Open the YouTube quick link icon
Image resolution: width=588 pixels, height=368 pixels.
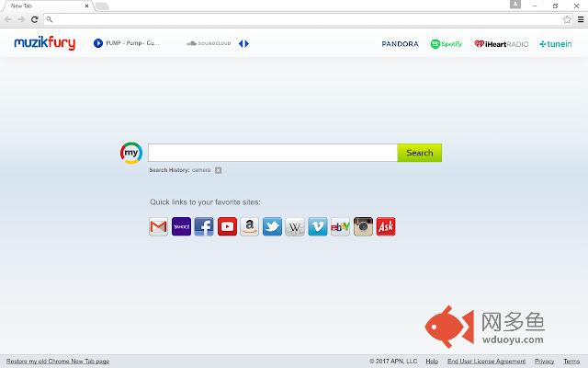[227, 226]
